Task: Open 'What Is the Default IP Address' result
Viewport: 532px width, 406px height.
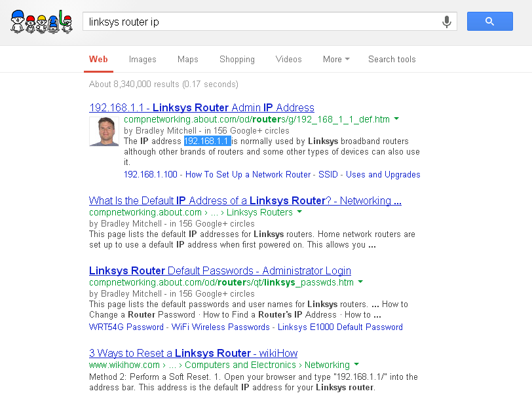Action: tap(245, 200)
